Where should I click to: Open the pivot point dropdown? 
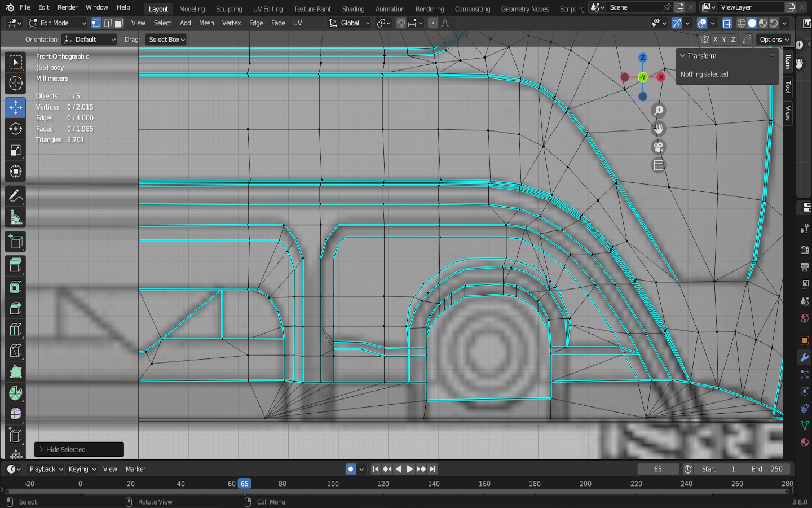384,23
